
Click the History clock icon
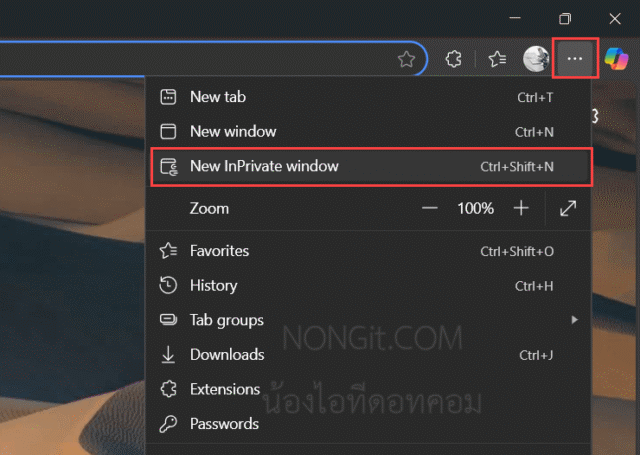[168, 285]
